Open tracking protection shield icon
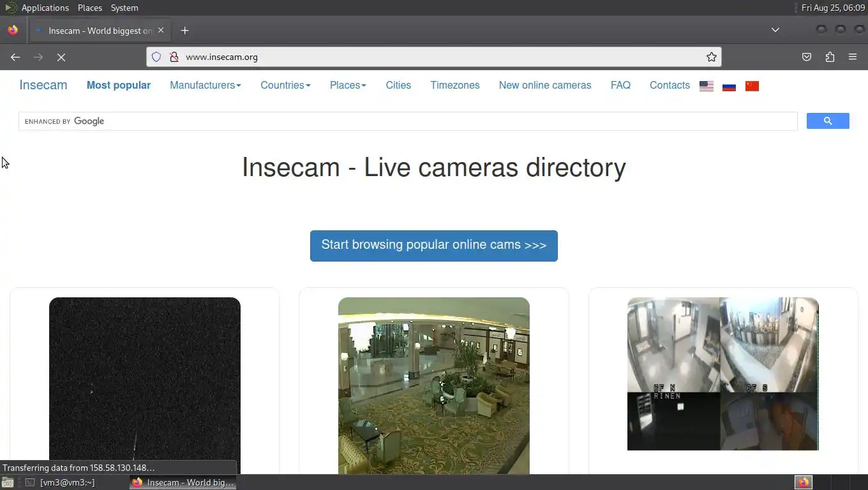The height and width of the screenshot is (490, 868). (156, 57)
